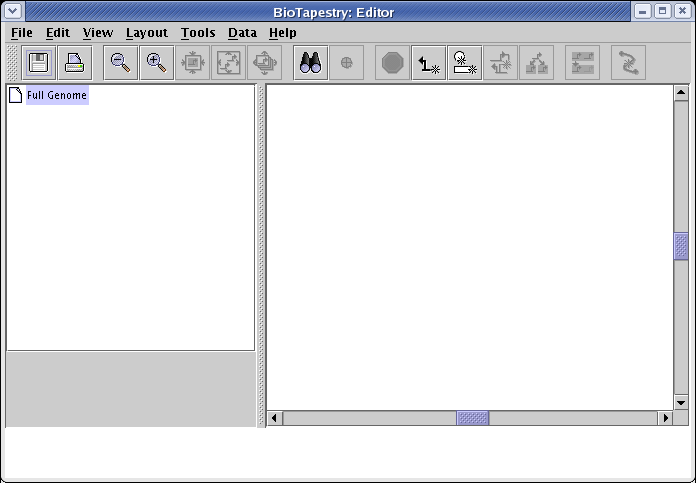Select the Add Link tool icon
Image resolution: width=696 pixels, height=483 pixels.
click(x=429, y=63)
